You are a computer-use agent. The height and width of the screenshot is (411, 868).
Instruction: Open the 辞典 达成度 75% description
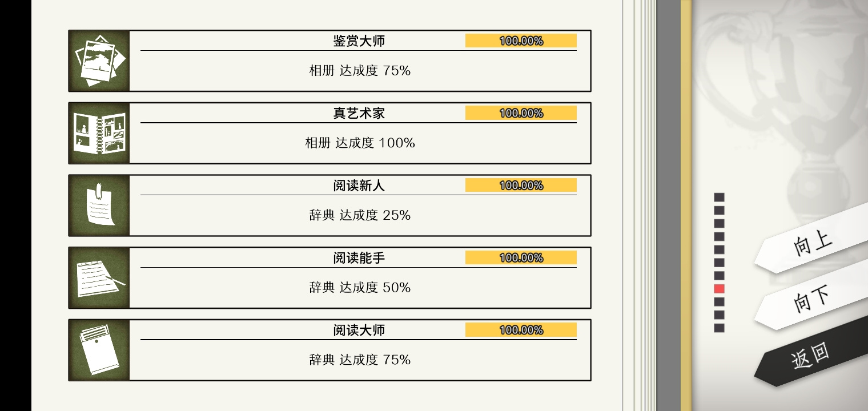click(360, 360)
